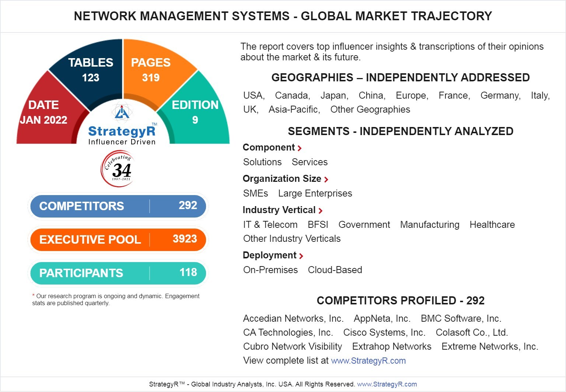The width and height of the screenshot is (566, 392).
Task: Click Europe in geographies list
Action: (412, 96)
